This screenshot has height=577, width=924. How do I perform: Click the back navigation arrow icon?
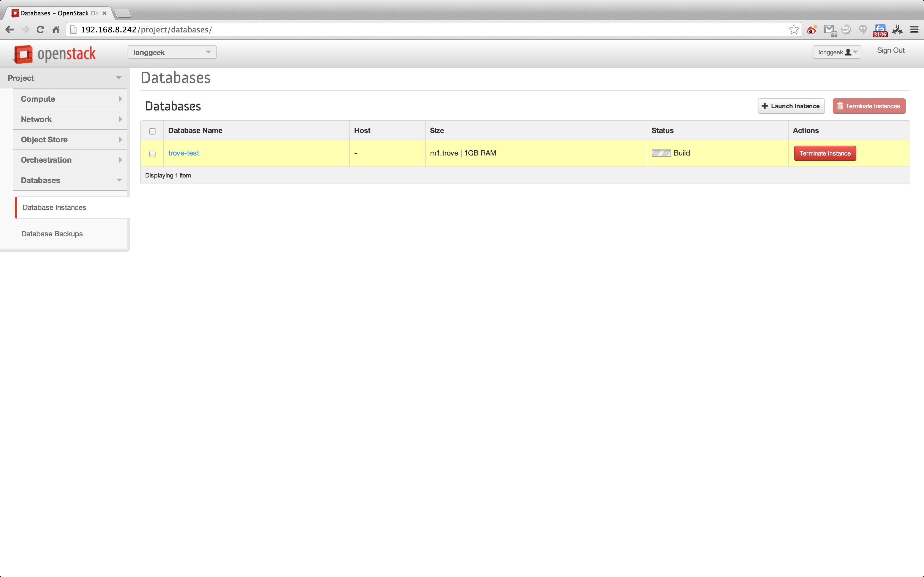tap(10, 29)
